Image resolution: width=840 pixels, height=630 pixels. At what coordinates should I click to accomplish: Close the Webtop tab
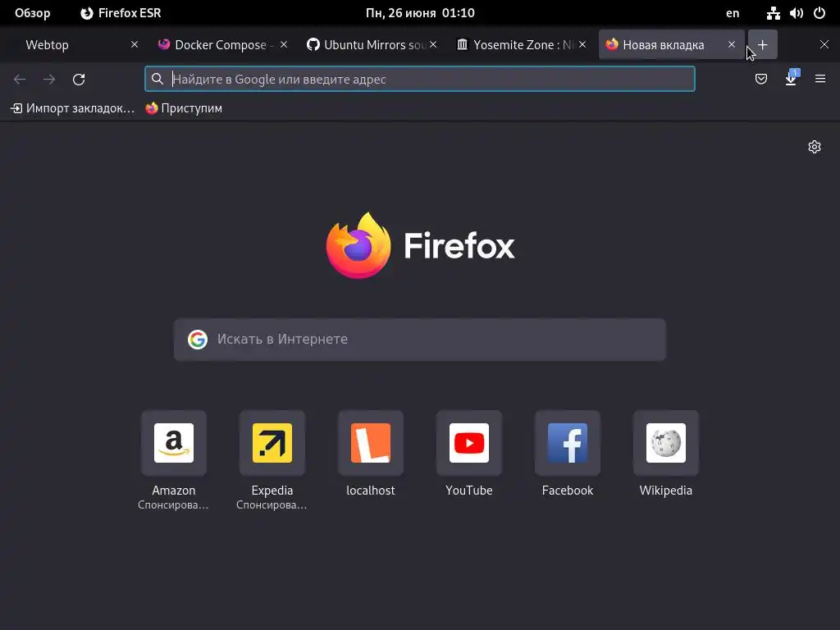click(x=135, y=45)
